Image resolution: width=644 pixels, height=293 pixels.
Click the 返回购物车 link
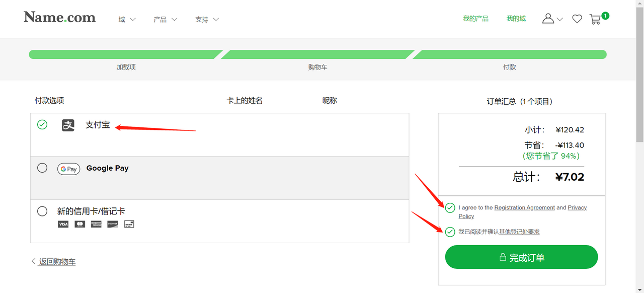[x=57, y=262]
